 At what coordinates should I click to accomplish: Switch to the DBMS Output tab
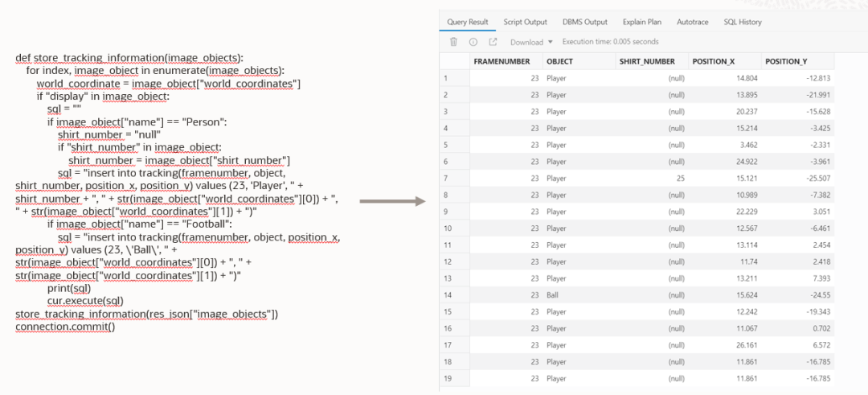coord(585,22)
